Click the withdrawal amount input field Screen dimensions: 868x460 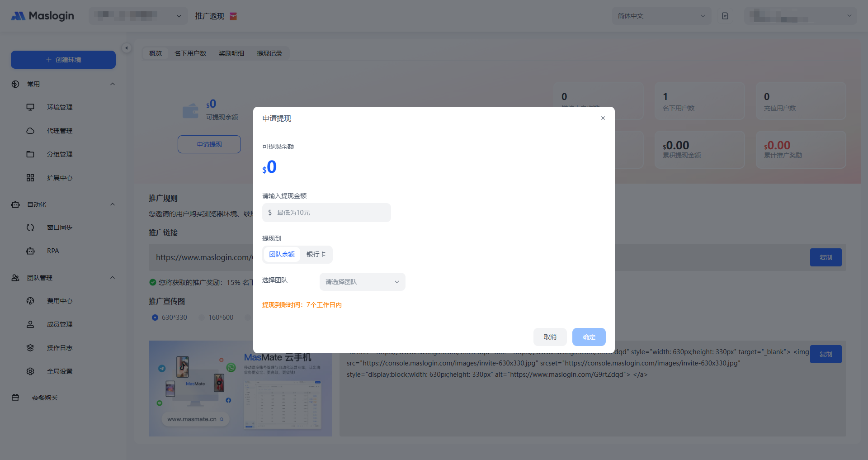click(x=331, y=213)
